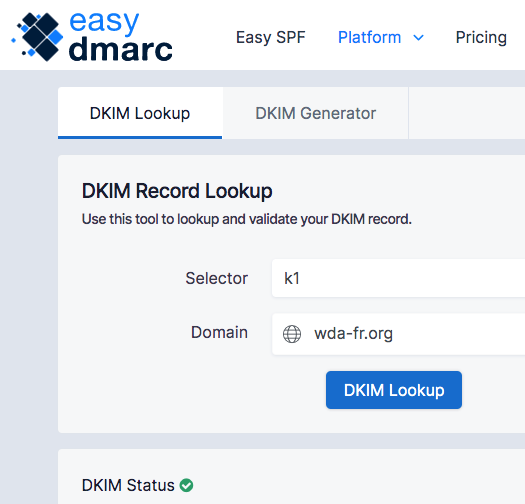
Task: Click the globe icon in Domain field
Action: click(292, 334)
